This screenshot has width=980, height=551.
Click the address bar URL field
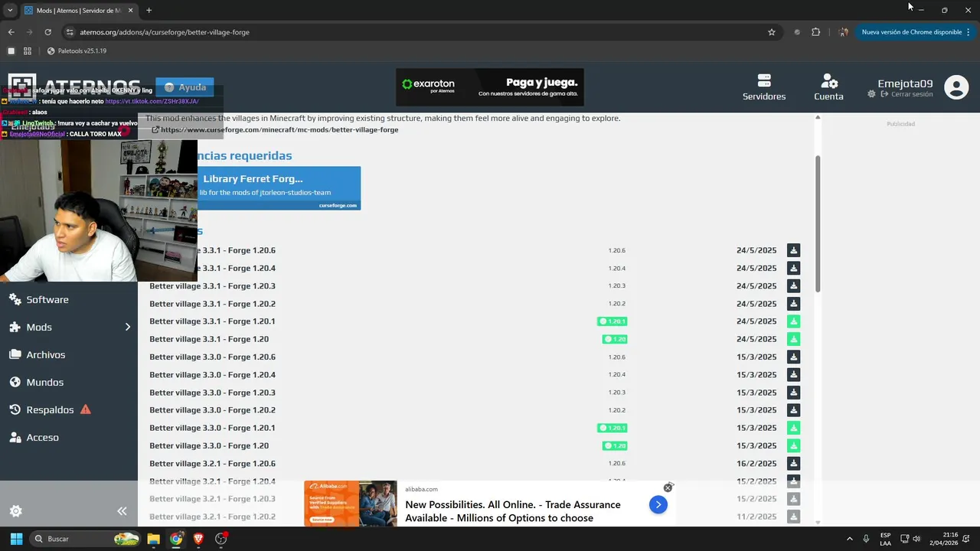tap(413, 32)
